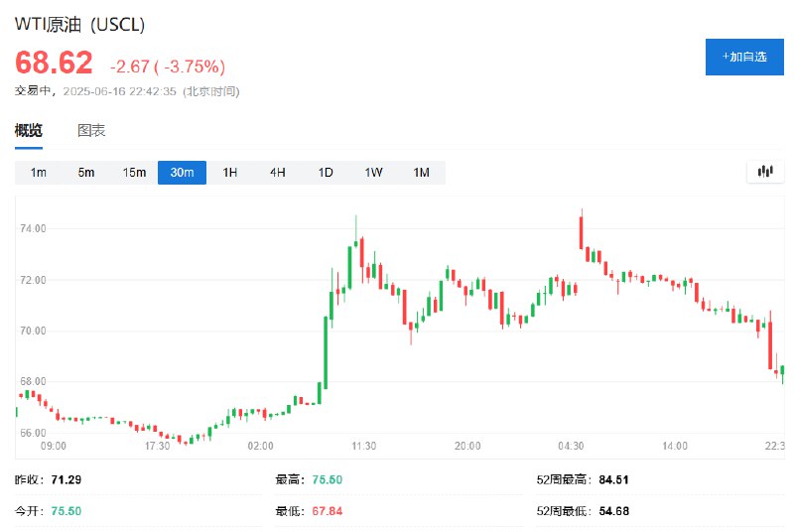Switch to the 概览 tab
Viewport: 794px width, 532px height.
point(29,130)
